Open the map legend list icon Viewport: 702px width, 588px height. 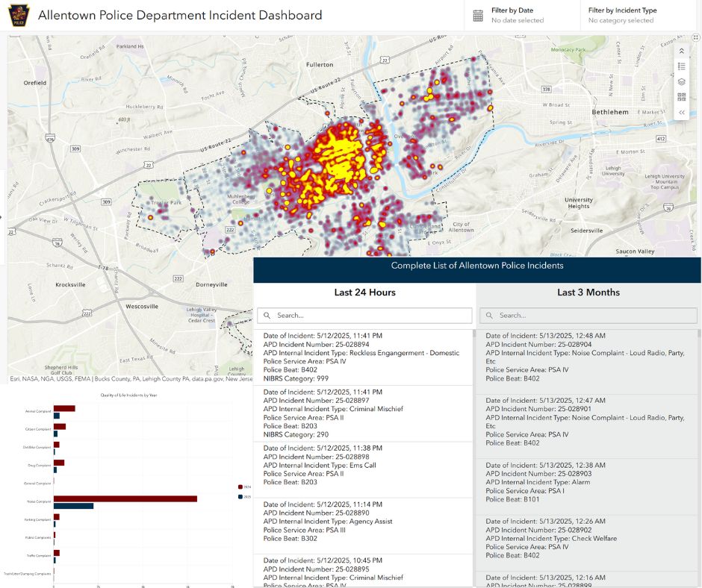tap(681, 66)
